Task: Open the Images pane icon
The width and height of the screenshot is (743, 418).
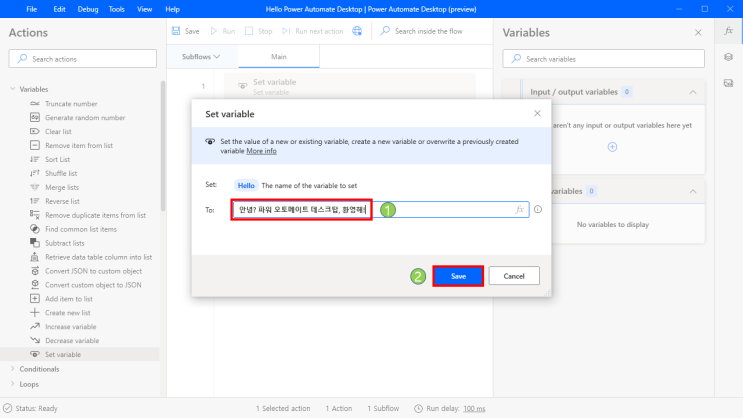Action: tap(728, 83)
